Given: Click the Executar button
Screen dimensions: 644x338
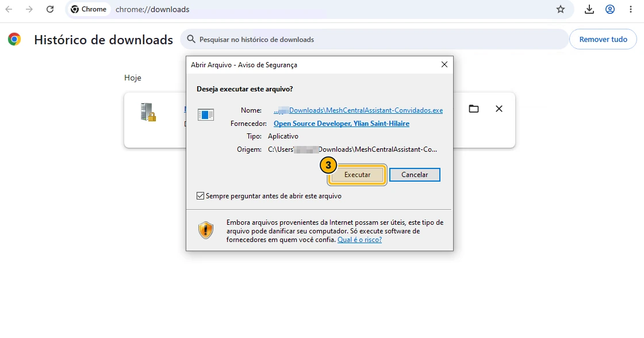Looking at the screenshot, I should click(357, 175).
